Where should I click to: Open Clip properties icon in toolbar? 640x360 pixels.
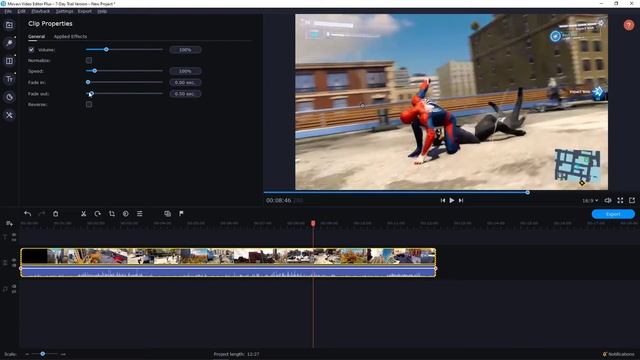pyautogui.click(x=140, y=213)
